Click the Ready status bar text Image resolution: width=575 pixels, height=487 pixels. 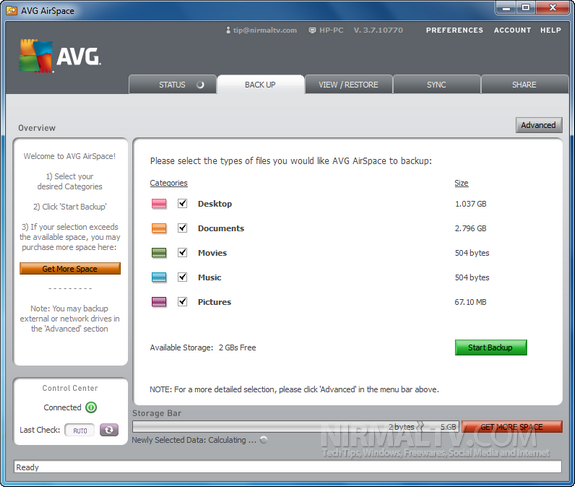click(27, 467)
